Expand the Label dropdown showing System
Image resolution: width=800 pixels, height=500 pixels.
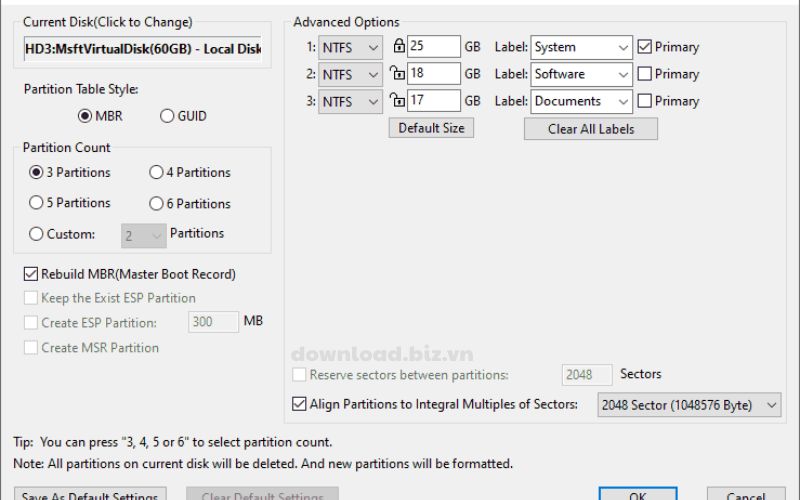(x=582, y=47)
